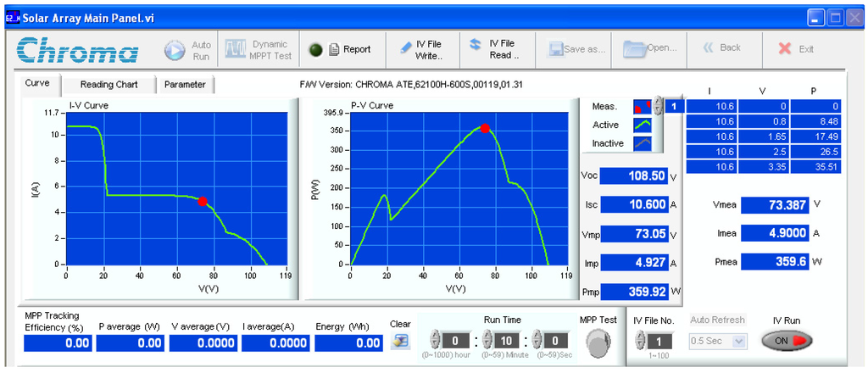Open the Report document icon
868x373 pixels.
[334, 49]
